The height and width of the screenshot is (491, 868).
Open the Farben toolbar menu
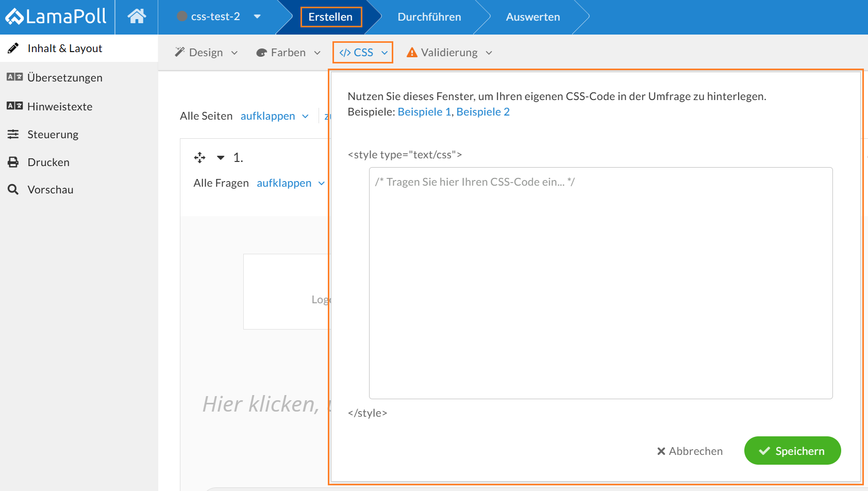[289, 53]
